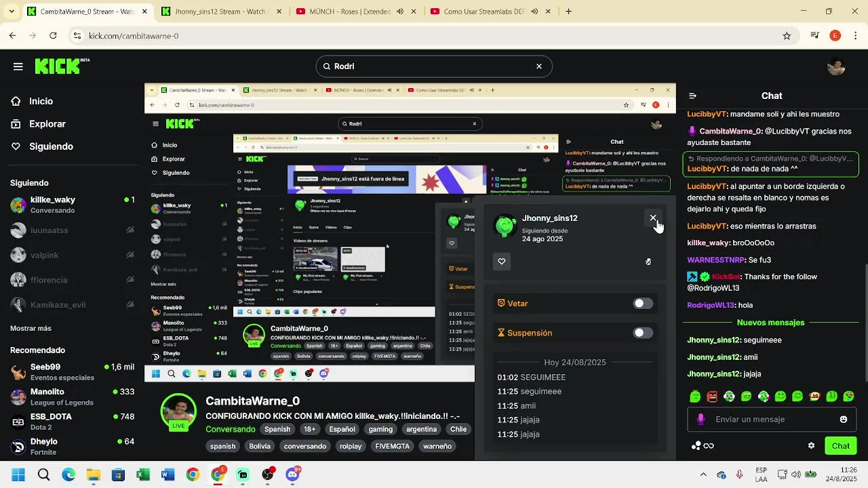
Task: Open luunaatss offline channel
Action: click(72, 230)
